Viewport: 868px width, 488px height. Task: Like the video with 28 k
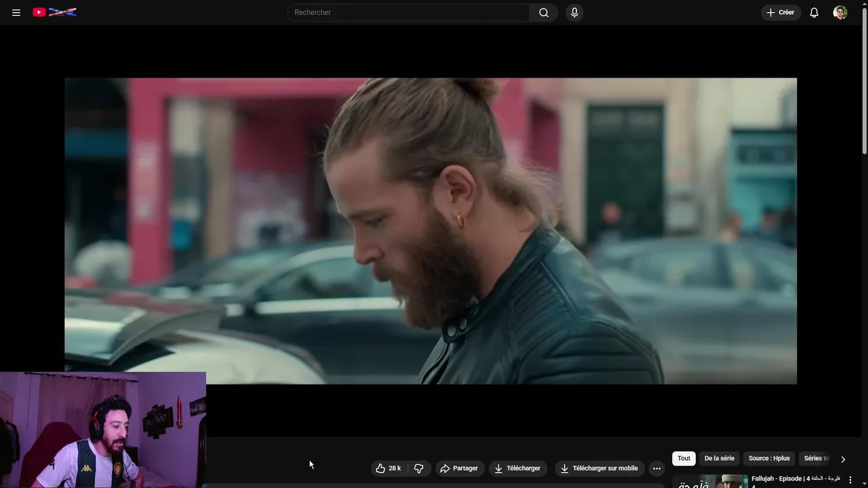[x=389, y=468]
